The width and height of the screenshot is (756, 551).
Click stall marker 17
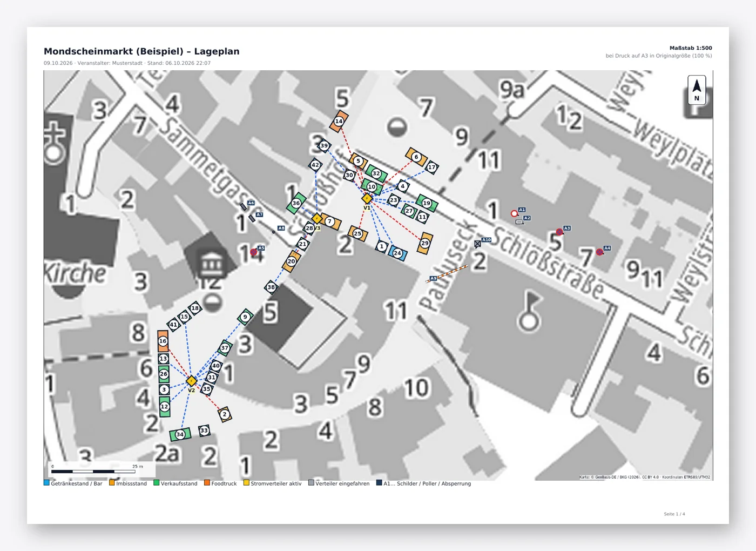point(431,167)
